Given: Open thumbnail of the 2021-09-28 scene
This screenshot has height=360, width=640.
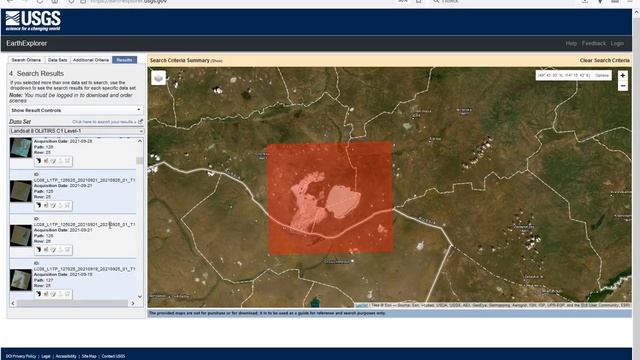Looking at the screenshot, I should [21, 148].
